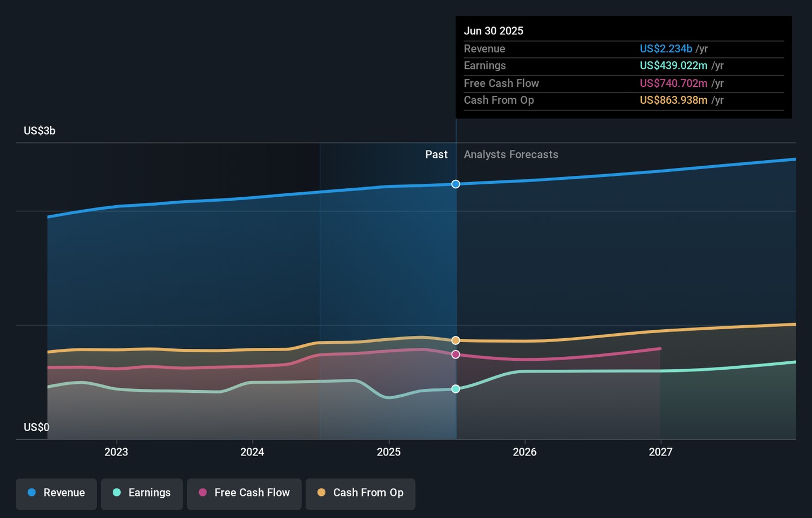Toggle the Revenue series in the legend

[56, 493]
